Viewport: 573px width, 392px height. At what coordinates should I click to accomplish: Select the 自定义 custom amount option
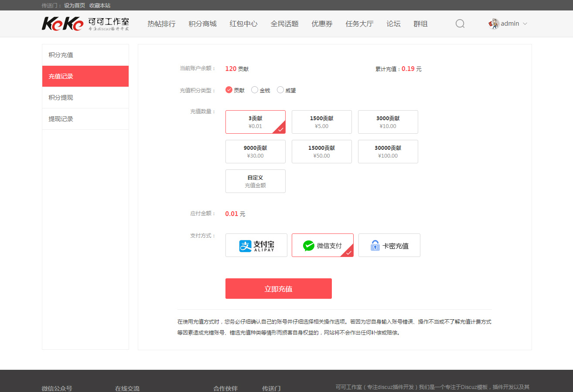coord(255,181)
